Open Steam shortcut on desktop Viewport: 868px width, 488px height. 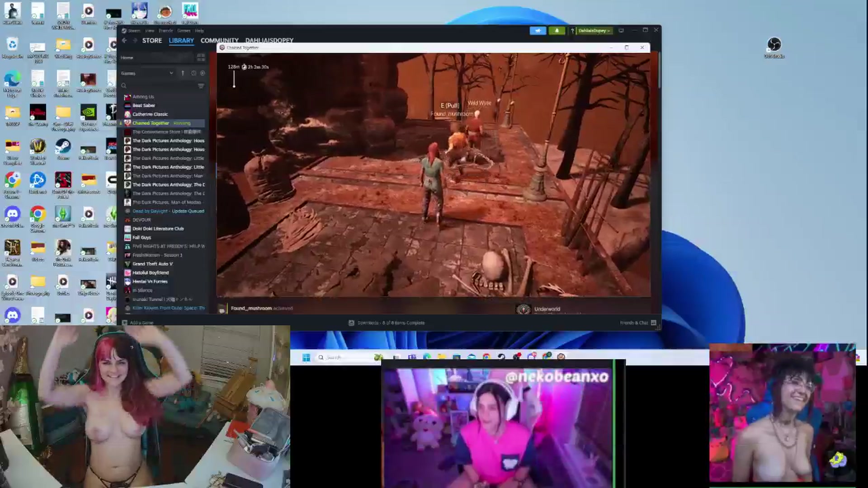pos(63,150)
